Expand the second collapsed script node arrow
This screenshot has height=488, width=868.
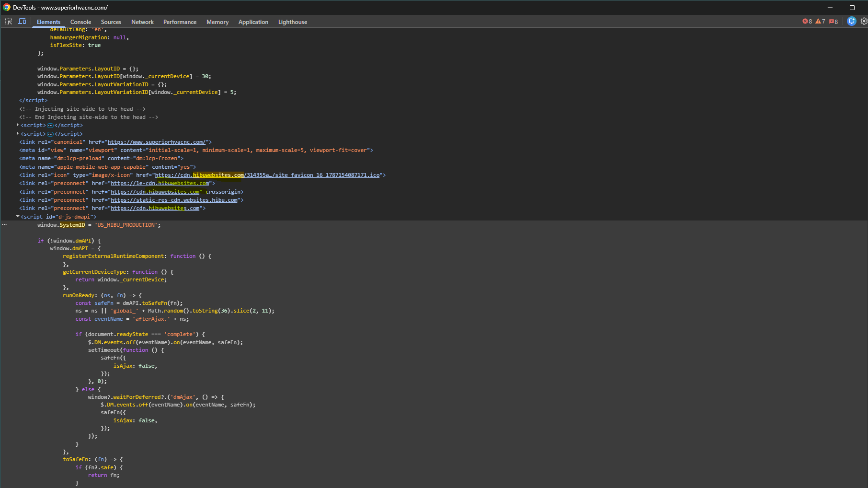pos(18,134)
